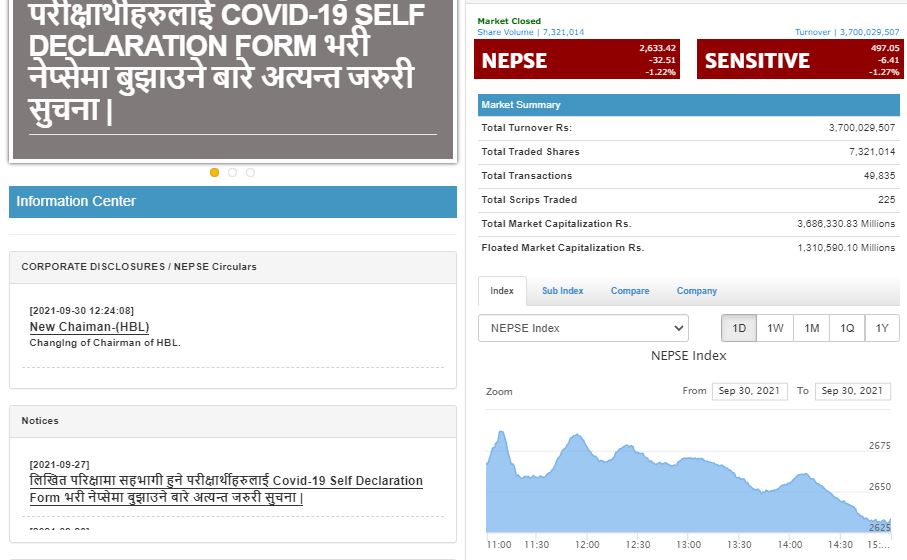
Task: Select the 1M chart range
Action: coord(812,328)
